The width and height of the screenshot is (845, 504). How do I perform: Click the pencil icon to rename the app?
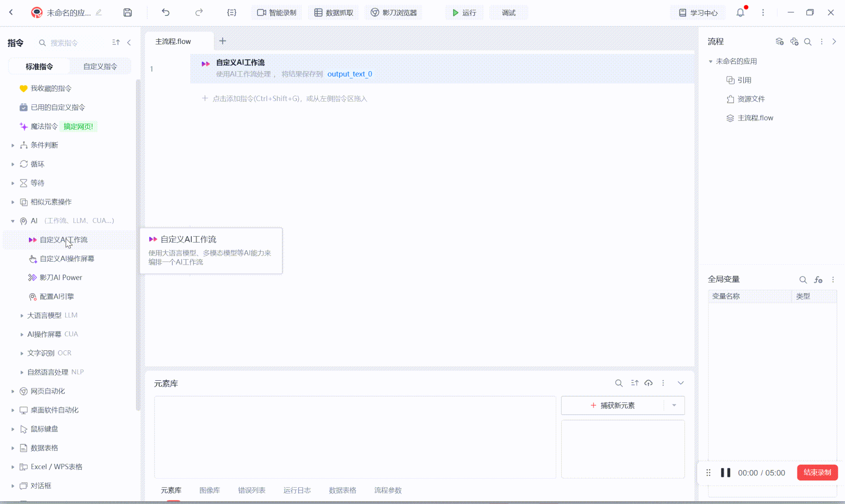coord(99,13)
